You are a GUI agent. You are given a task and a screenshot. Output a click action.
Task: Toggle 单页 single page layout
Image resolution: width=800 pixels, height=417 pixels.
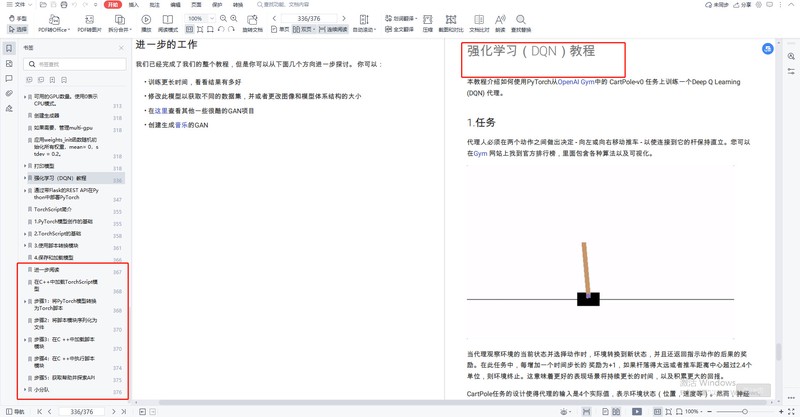point(280,30)
